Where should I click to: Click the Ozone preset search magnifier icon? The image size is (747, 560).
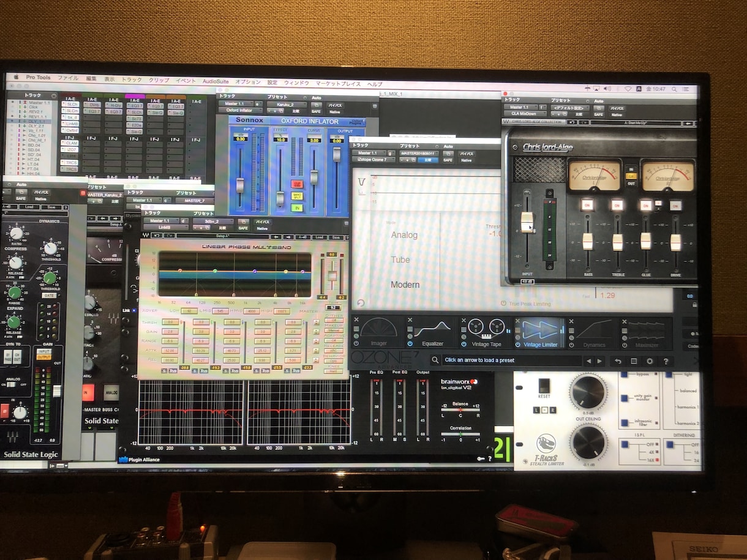pyautogui.click(x=435, y=360)
